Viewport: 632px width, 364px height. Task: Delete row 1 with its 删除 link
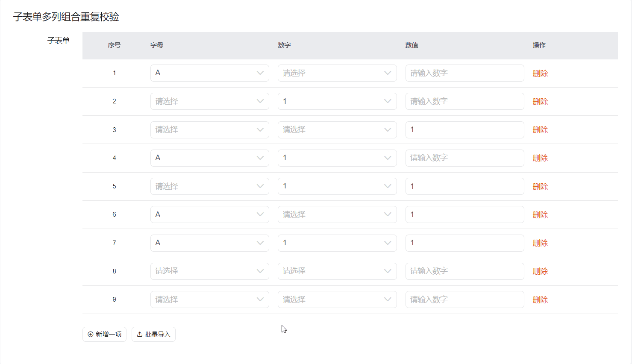pos(540,73)
